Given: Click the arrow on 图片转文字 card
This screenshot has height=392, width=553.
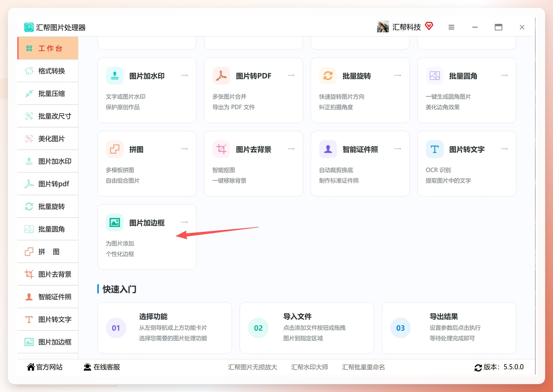Looking at the screenshot, I should click(504, 149).
